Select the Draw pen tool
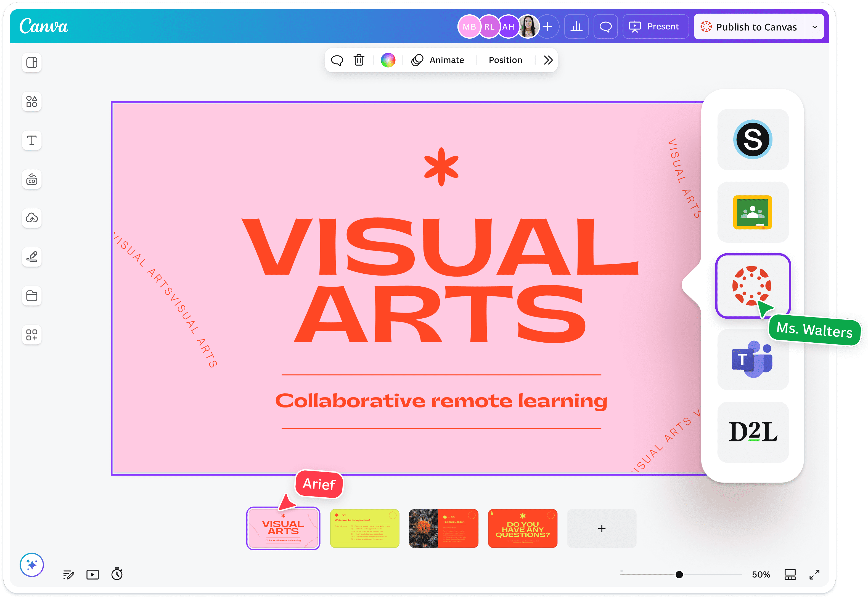The image size is (868, 600). pyautogui.click(x=31, y=257)
